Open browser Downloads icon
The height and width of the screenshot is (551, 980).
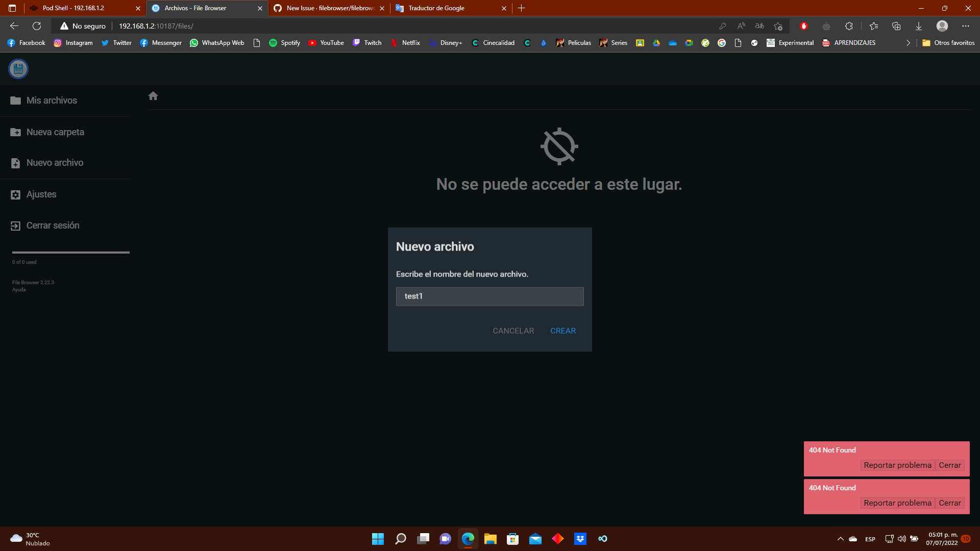pyautogui.click(x=919, y=26)
